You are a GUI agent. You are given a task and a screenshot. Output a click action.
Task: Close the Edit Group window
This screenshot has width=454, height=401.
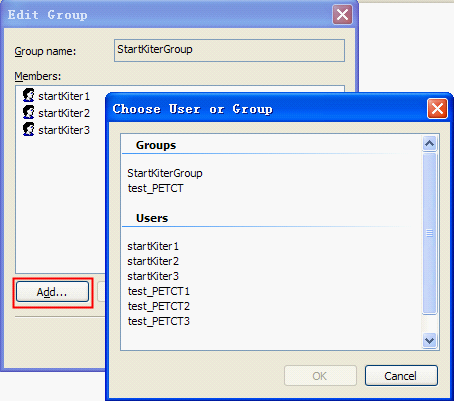[342, 15]
